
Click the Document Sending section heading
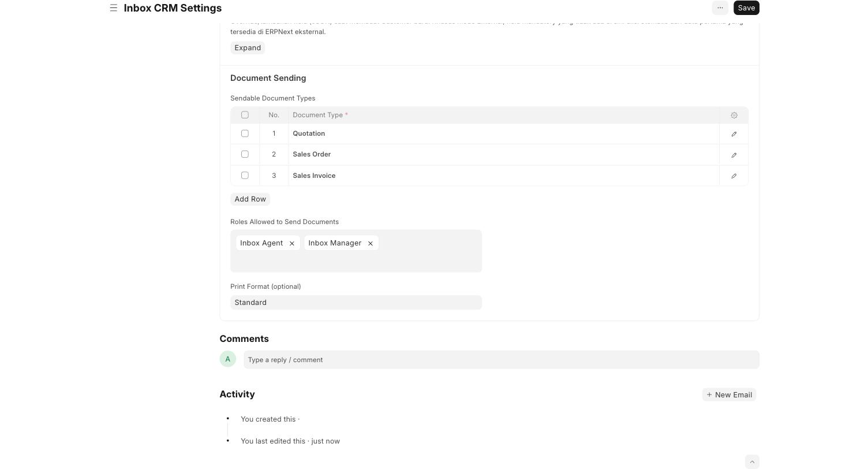coord(268,78)
